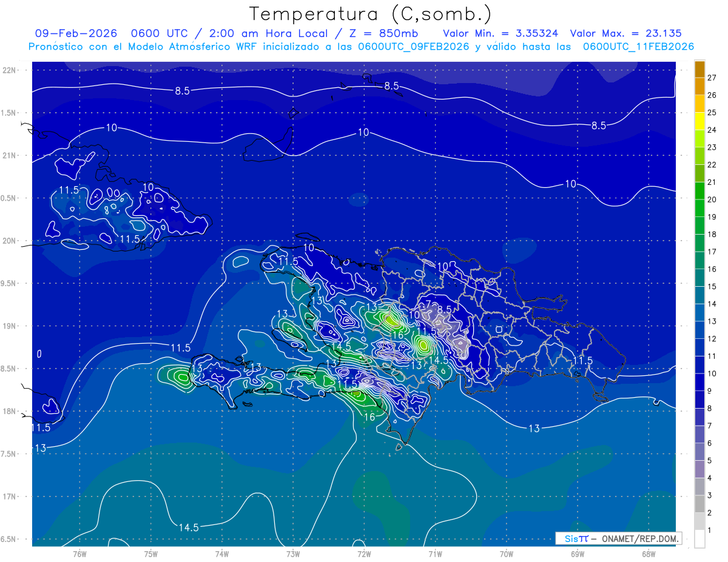This screenshot has height=562, width=728.
Task: Click the '22N' latitude axis label
Action: point(8,70)
